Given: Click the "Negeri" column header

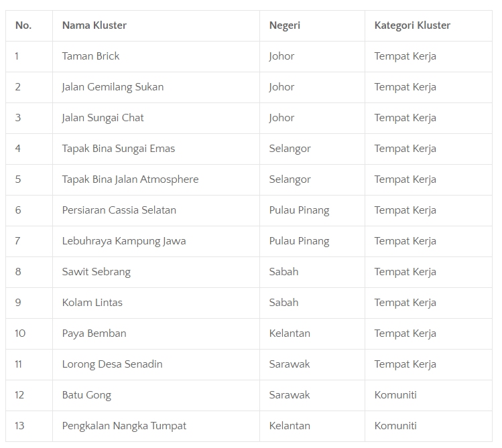Looking at the screenshot, I should [x=285, y=25].
